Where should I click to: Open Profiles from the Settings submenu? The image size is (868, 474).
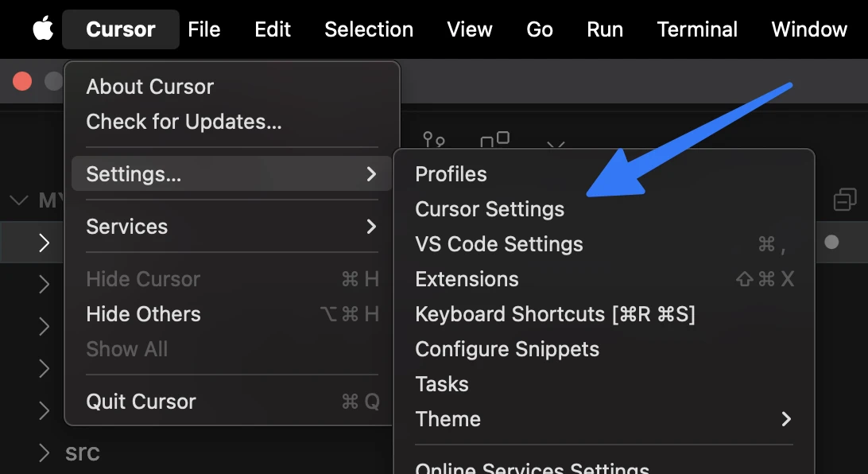point(451,174)
